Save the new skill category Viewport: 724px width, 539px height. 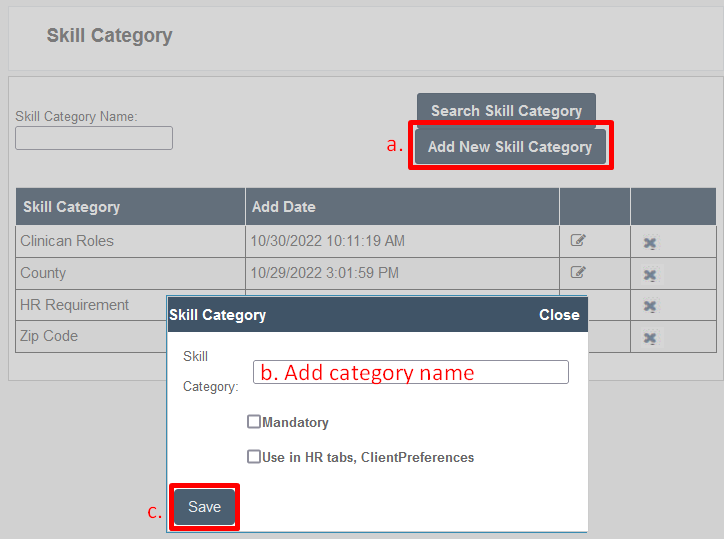[204, 507]
